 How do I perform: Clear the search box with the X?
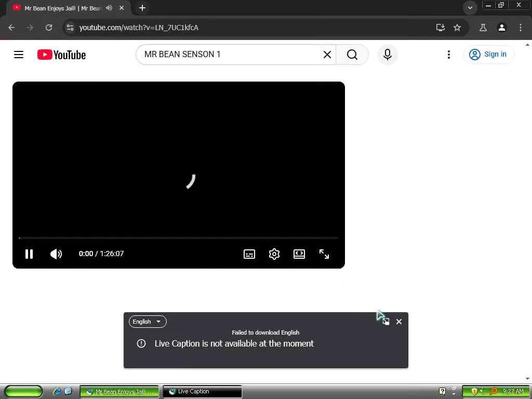(327, 55)
